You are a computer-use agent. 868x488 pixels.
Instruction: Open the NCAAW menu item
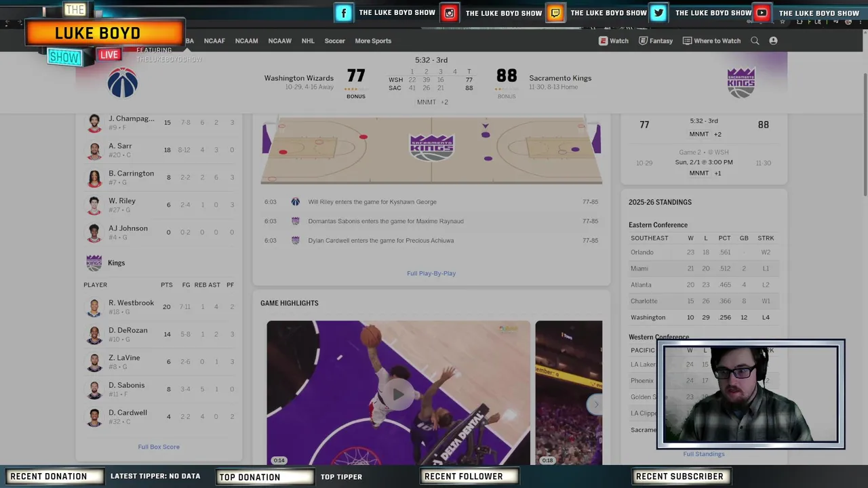pos(279,41)
